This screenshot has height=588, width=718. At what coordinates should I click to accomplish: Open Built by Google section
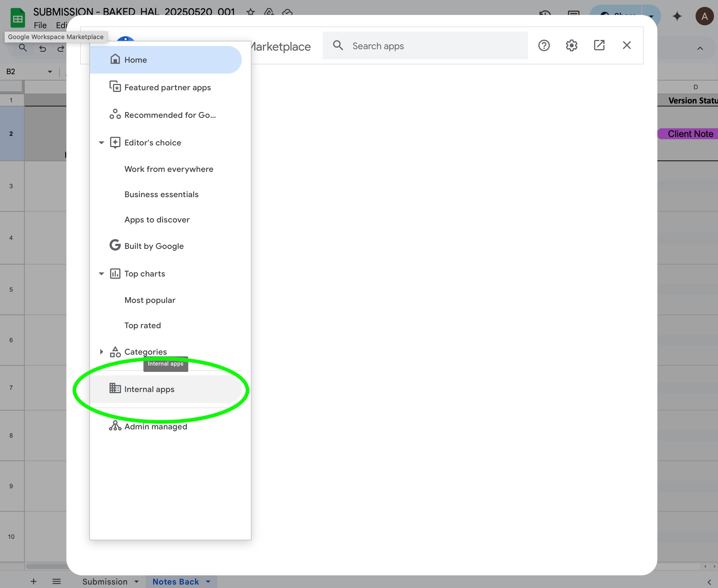(x=154, y=246)
